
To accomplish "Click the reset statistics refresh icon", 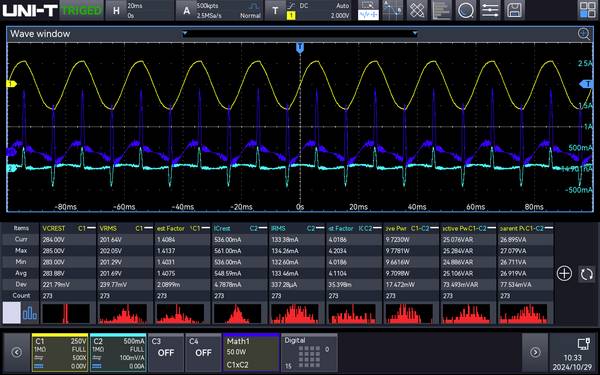I will pos(587,274).
